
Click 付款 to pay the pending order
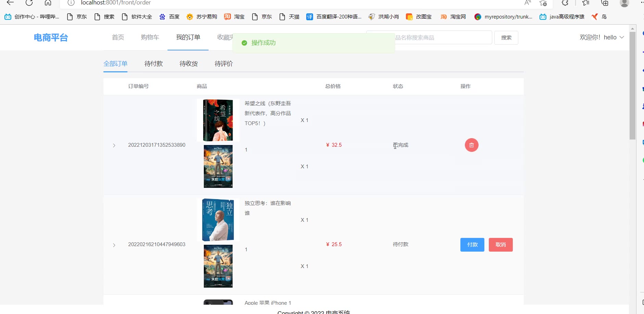coord(472,245)
